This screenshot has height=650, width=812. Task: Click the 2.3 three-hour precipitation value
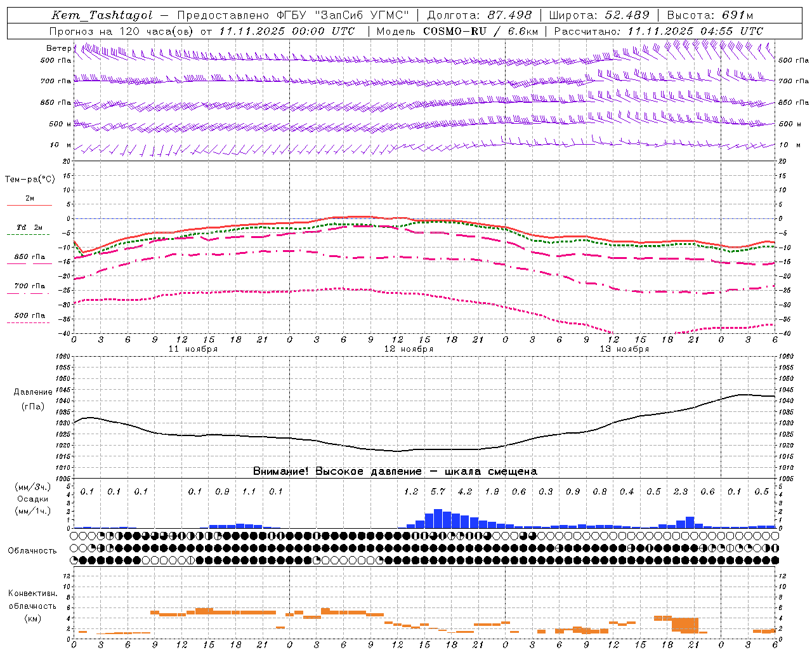681,492
